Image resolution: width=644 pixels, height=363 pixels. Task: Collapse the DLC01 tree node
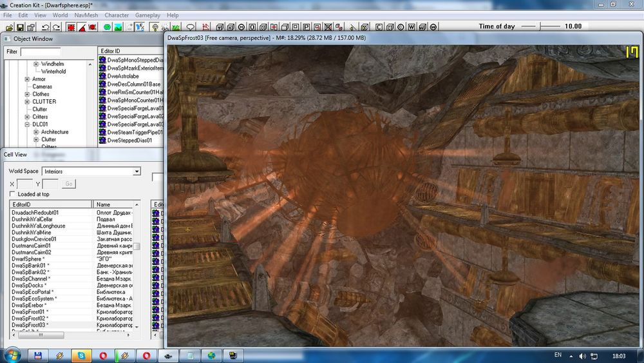27,124
